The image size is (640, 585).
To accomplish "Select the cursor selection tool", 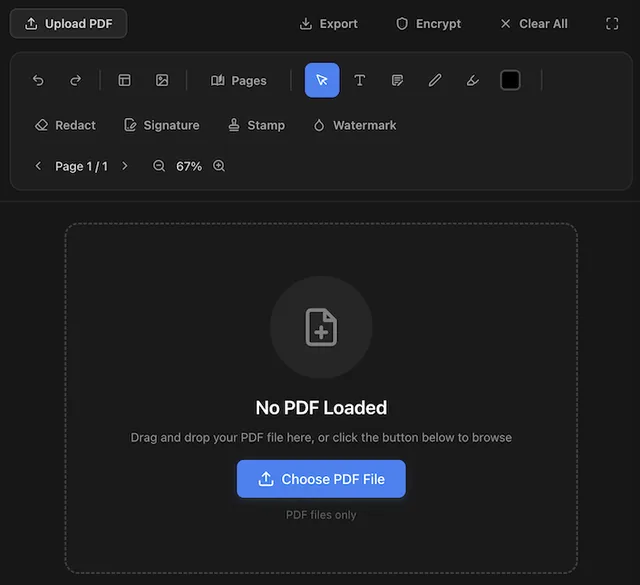I will (322, 80).
